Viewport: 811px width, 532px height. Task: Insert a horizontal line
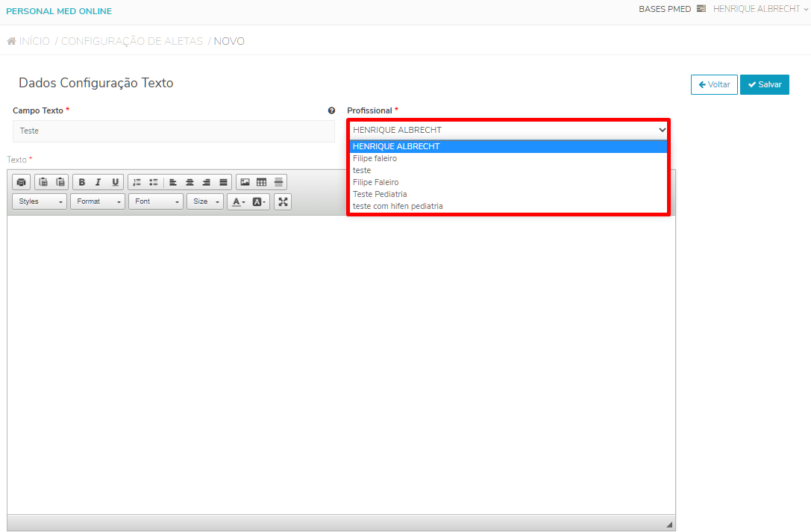(x=278, y=182)
